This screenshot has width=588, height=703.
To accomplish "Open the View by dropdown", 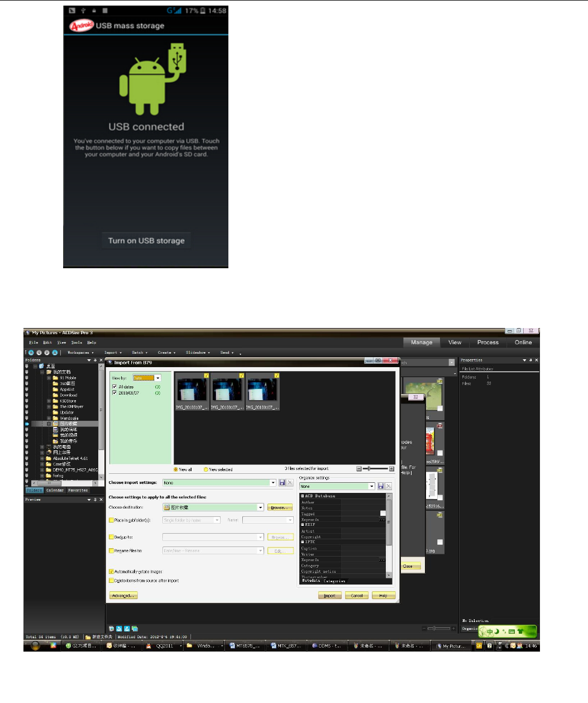I will click(158, 378).
